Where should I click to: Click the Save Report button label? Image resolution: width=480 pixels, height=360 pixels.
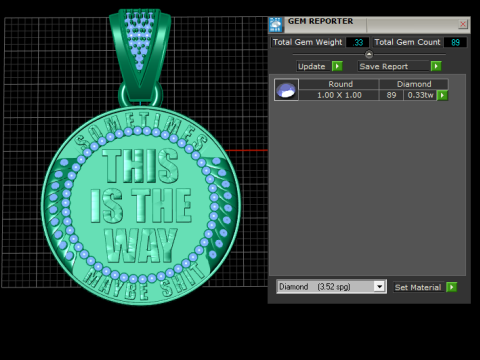click(384, 66)
